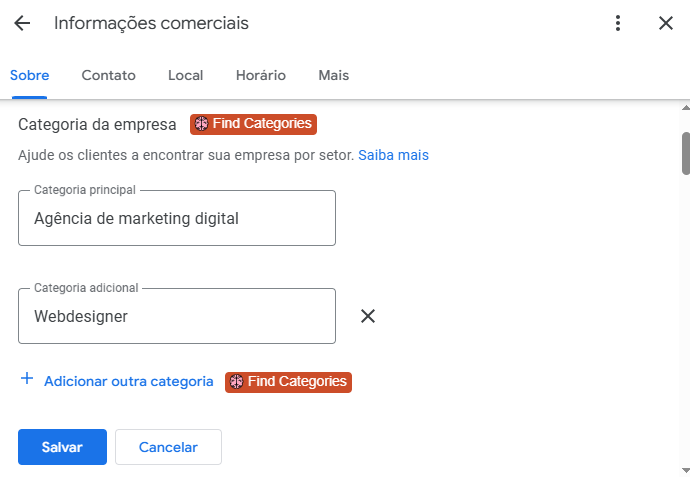Select the Horário tab
Screen dimensions: 690x477
261,75
